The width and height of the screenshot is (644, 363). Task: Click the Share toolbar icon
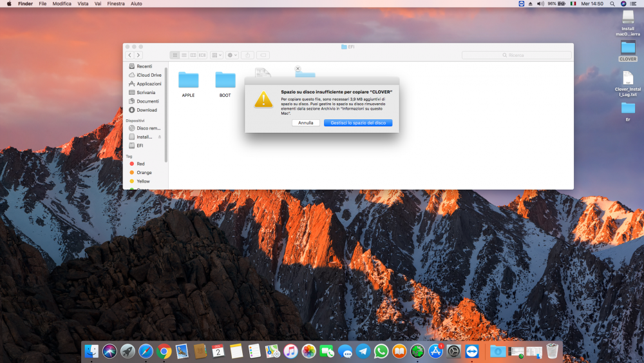248,55
